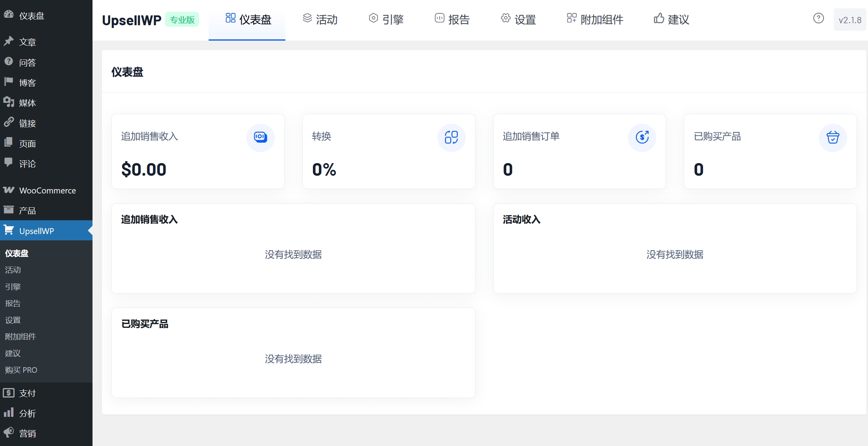
Task: Click the help question mark icon
Action: tap(818, 19)
